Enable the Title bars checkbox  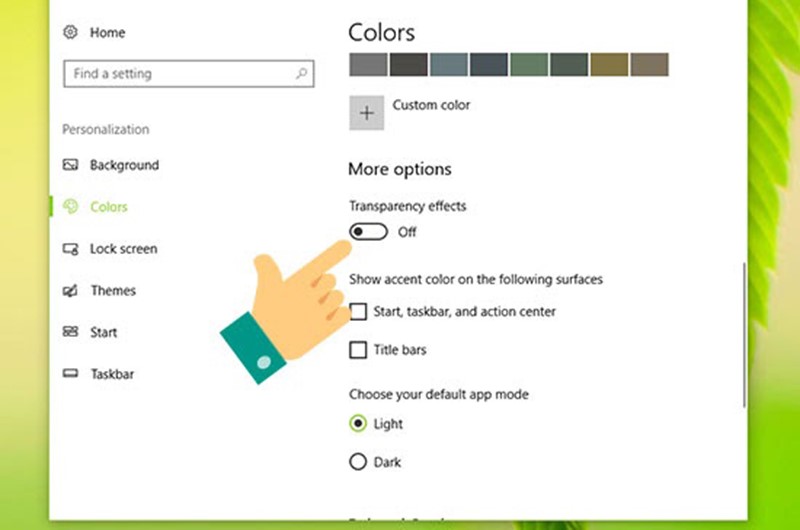(x=358, y=351)
